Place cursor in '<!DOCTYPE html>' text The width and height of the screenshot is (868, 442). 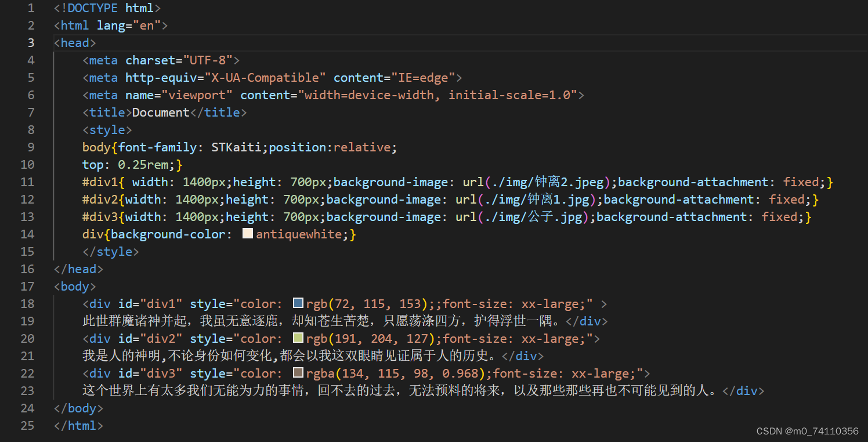[107, 8]
